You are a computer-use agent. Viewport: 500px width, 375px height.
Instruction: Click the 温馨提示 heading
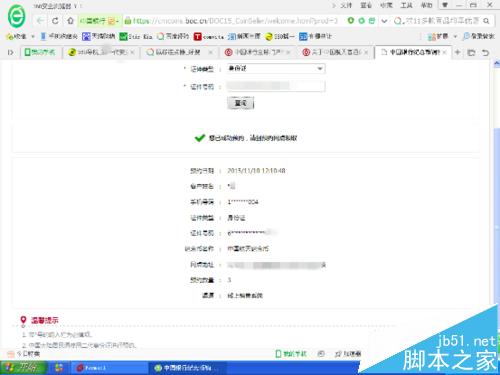(x=45, y=320)
